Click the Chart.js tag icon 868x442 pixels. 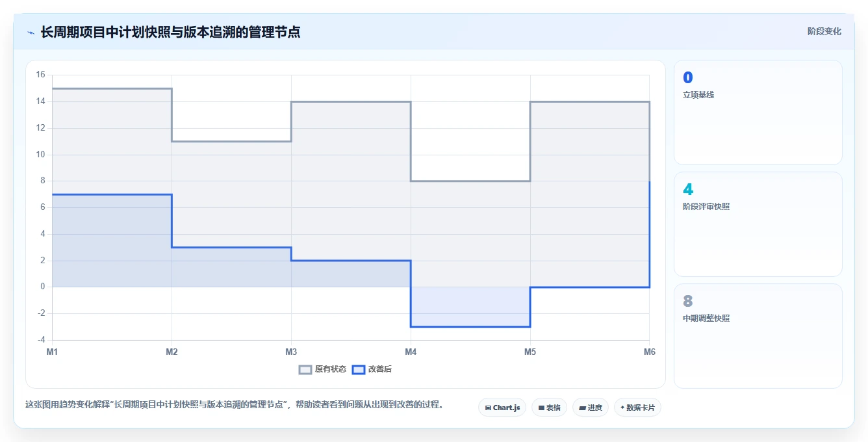pos(488,408)
